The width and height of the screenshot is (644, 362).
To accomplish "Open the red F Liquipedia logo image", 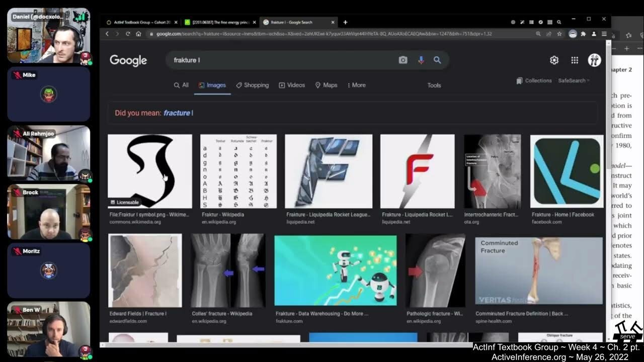I will [418, 171].
